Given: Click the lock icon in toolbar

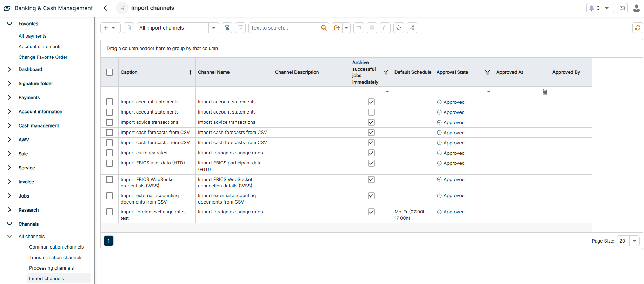Looking at the screenshot, I should click(385, 28).
